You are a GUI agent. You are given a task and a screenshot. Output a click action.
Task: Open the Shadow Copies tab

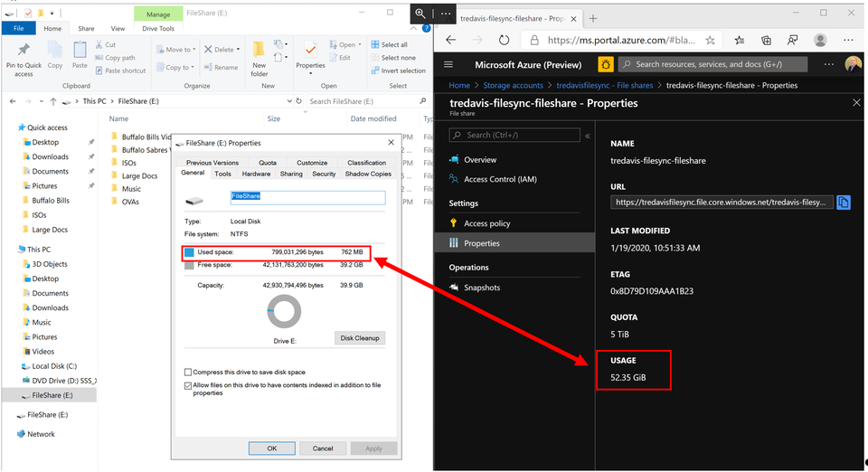point(368,174)
